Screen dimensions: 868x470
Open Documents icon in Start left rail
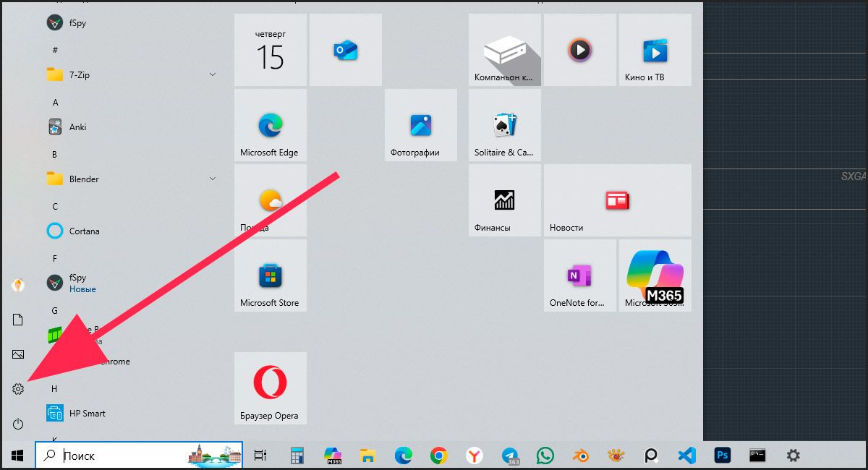(x=18, y=320)
